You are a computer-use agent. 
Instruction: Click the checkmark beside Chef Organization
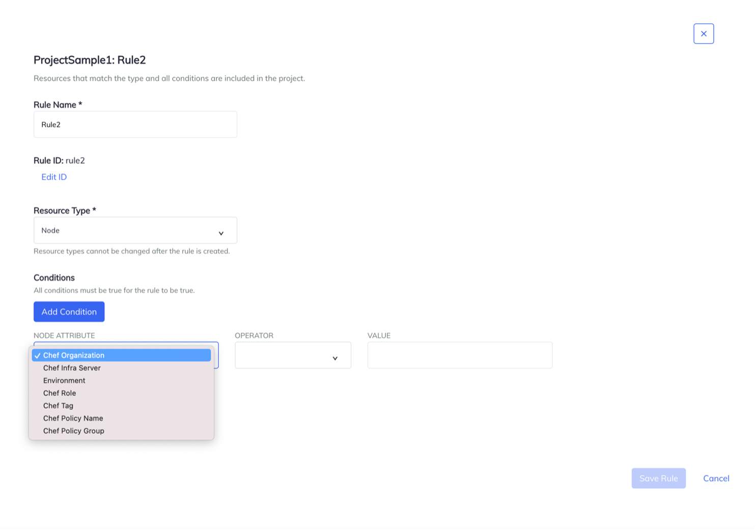coord(37,355)
